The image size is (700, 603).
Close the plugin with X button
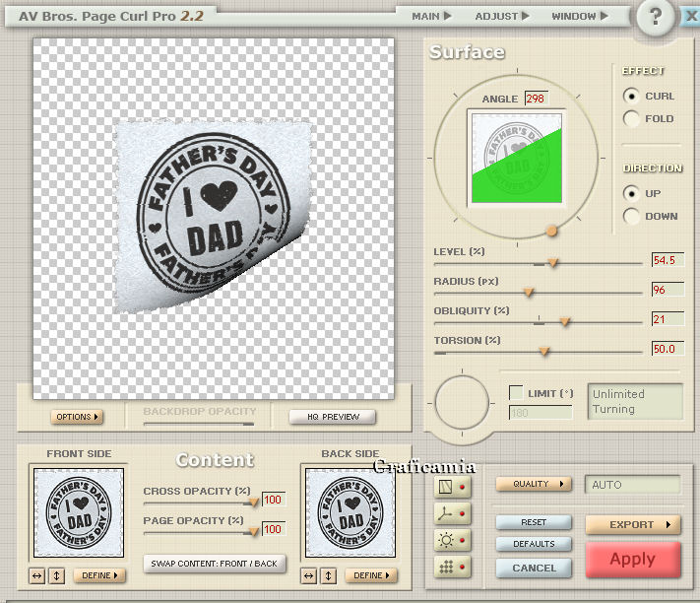(x=690, y=16)
